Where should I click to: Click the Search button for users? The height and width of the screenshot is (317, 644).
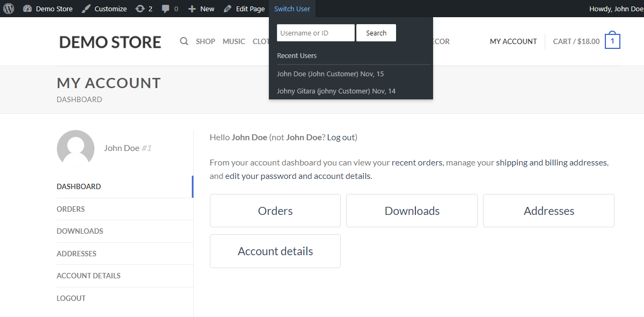376,33
